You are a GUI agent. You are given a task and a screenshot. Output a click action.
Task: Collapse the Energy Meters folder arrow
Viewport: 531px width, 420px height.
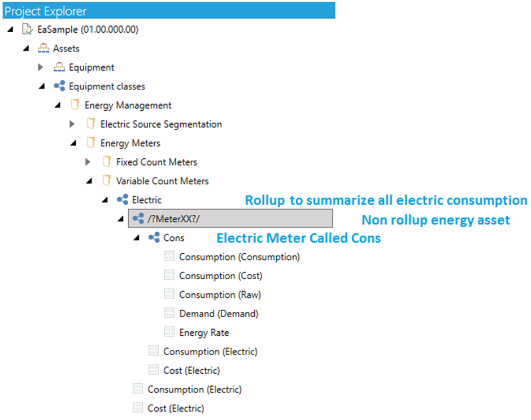[73, 143]
